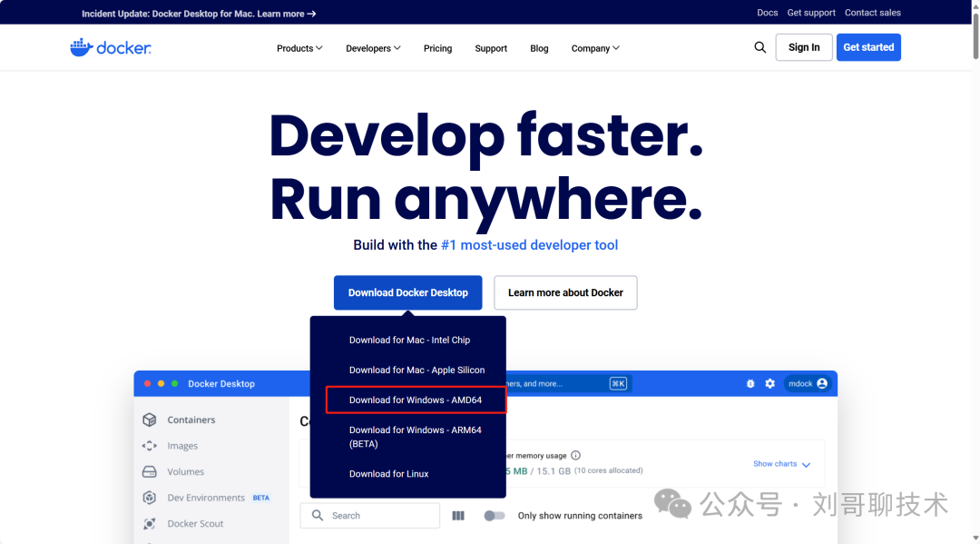Click the memory usage info icon
This screenshot has height=544, width=980.
[575, 455]
